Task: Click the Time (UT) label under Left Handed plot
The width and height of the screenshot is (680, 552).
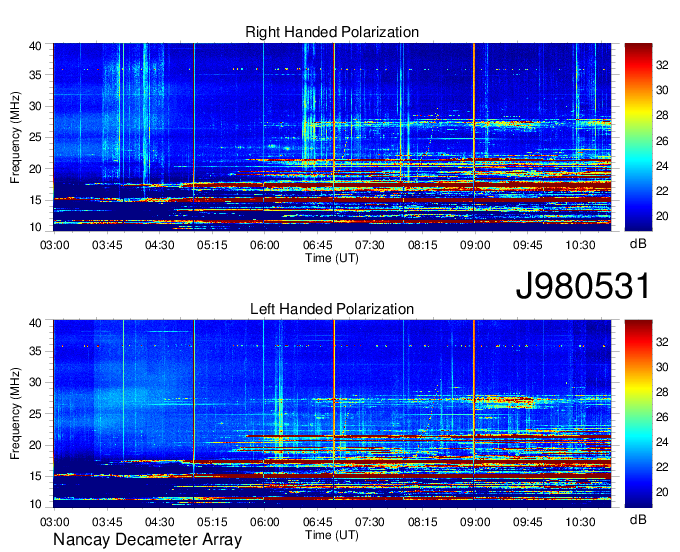Action: 332,535
